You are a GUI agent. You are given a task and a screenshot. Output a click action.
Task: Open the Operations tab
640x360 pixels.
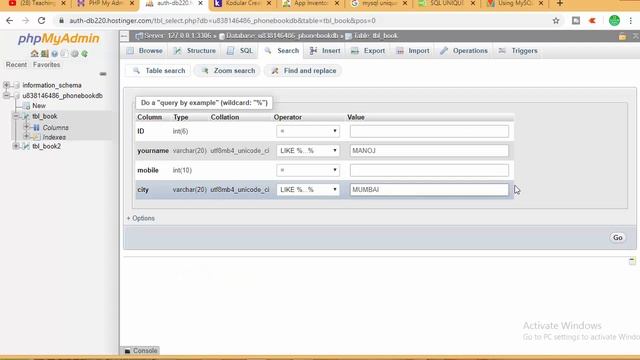[464, 51]
